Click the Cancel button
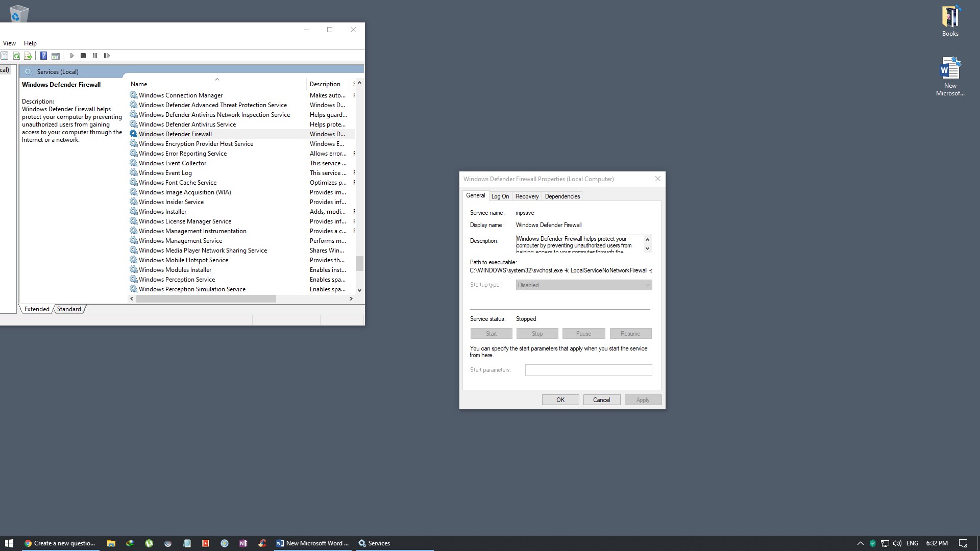This screenshot has height=551, width=980. (601, 400)
